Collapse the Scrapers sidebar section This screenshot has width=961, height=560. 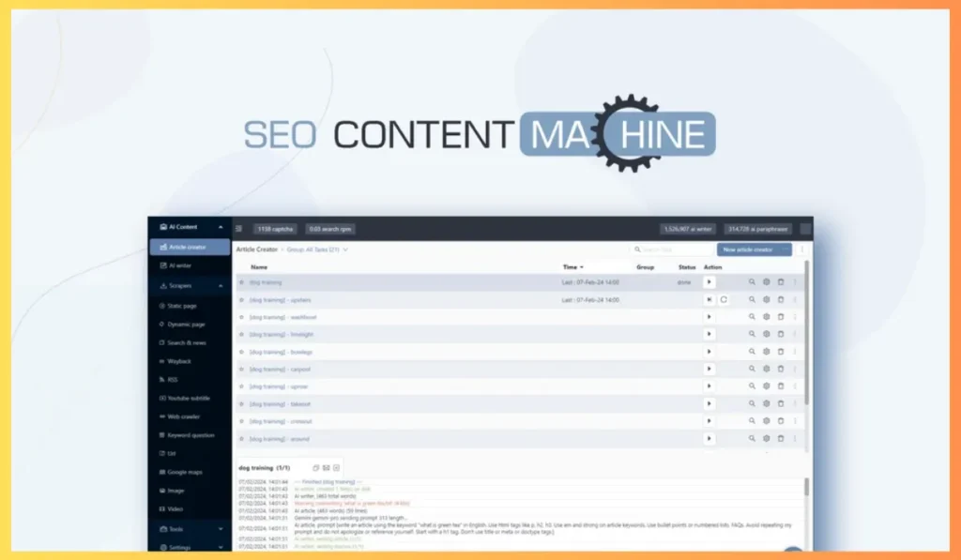(x=221, y=286)
